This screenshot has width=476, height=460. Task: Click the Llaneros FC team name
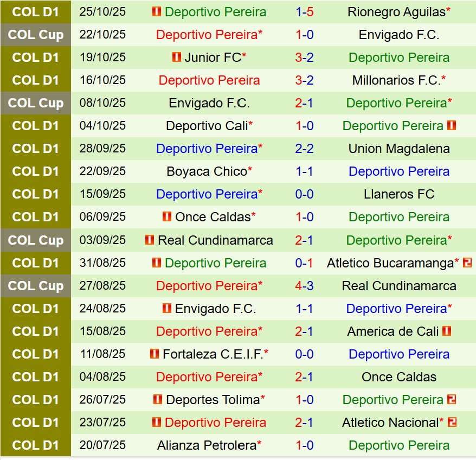click(399, 194)
